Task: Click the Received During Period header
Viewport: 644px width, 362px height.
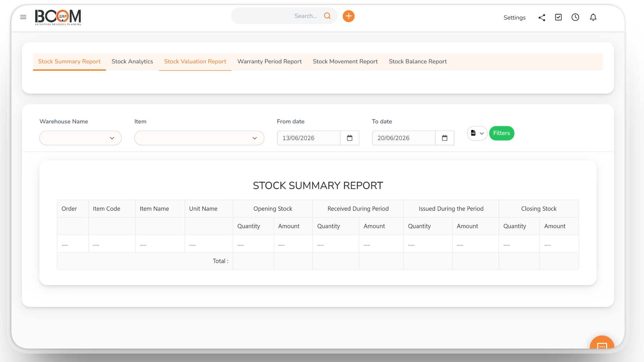Action: click(x=358, y=209)
